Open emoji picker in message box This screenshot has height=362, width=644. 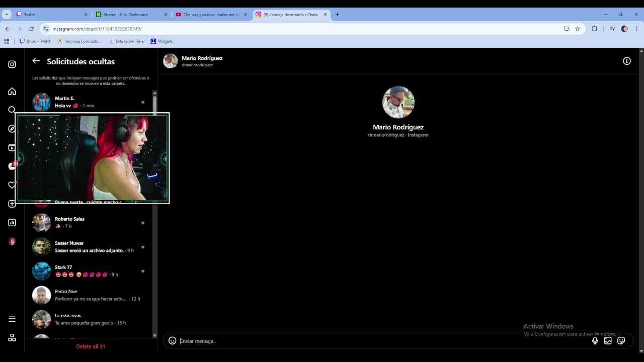tap(172, 341)
